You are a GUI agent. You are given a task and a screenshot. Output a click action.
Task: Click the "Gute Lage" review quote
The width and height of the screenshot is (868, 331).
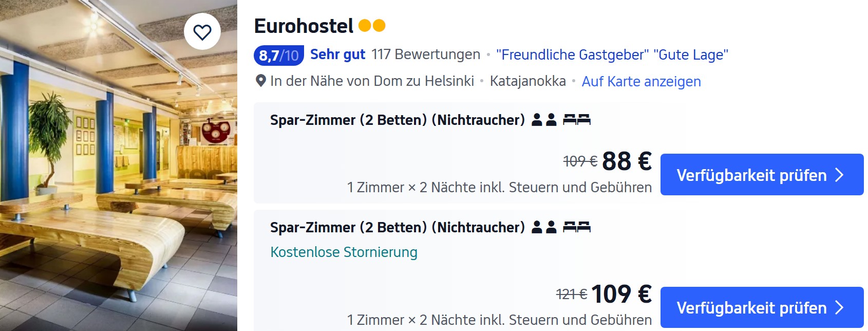[x=691, y=55]
